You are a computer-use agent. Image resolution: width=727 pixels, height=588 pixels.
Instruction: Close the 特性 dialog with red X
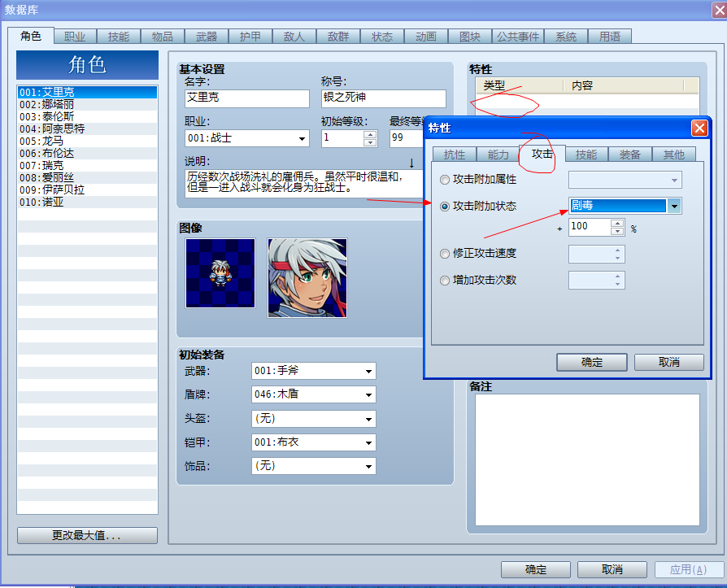point(699,128)
